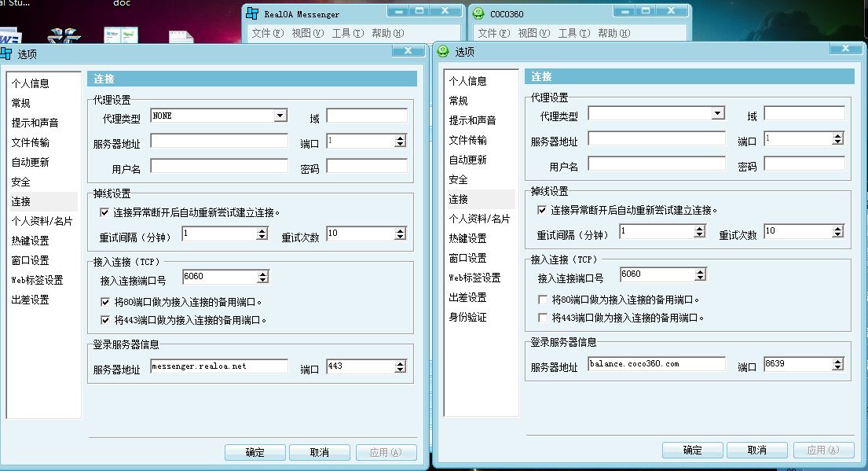
Task: Open empty proxy type dropdown in right dialog
Action: [x=718, y=113]
